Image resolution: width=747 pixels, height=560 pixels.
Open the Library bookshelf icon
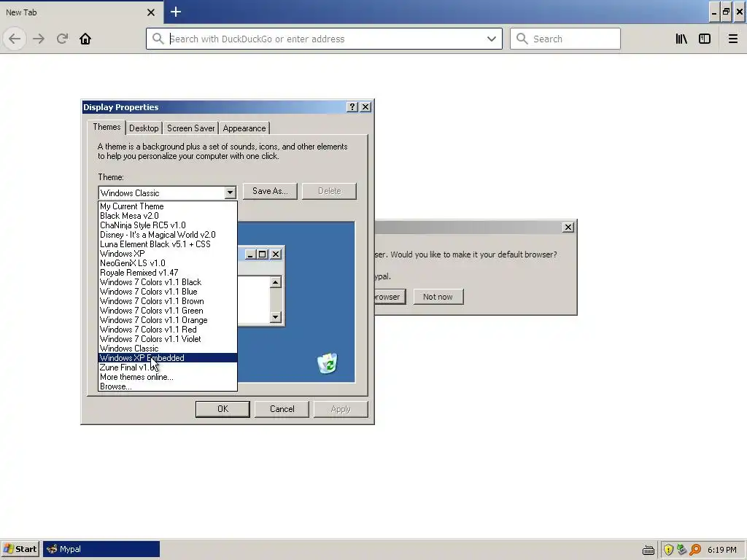(x=681, y=39)
